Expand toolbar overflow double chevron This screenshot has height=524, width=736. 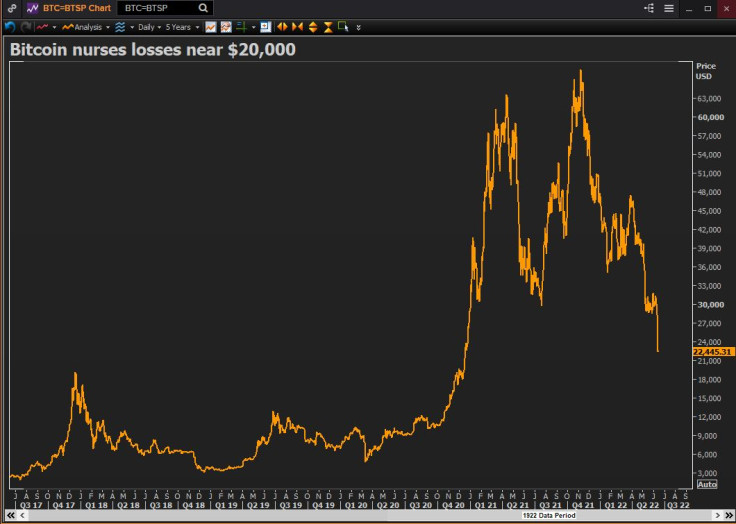click(359, 28)
